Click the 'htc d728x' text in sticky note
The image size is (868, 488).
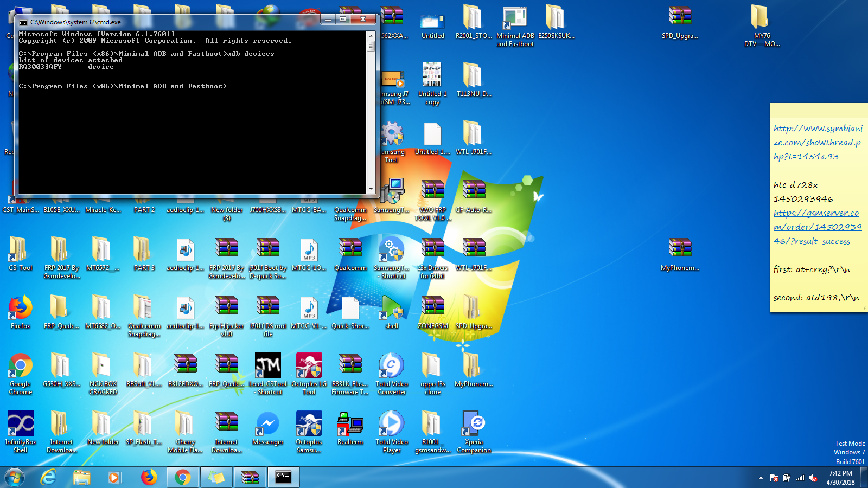tap(795, 185)
